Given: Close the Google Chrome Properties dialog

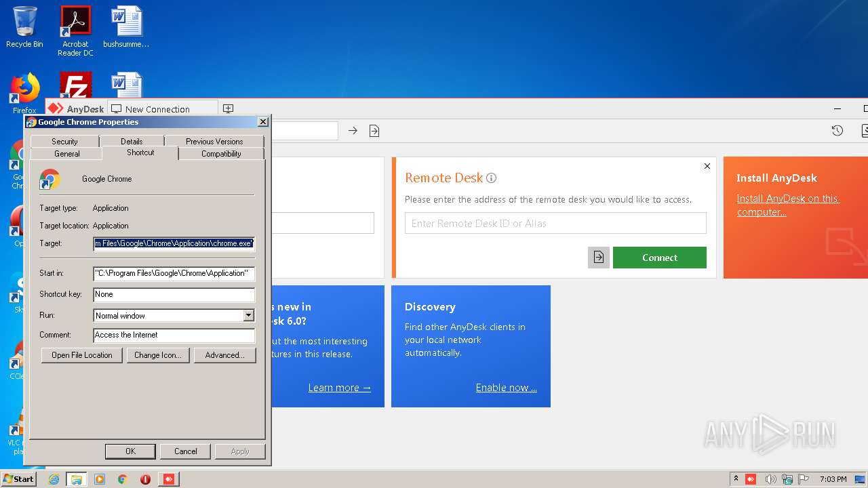Looking at the screenshot, I should 263,122.
